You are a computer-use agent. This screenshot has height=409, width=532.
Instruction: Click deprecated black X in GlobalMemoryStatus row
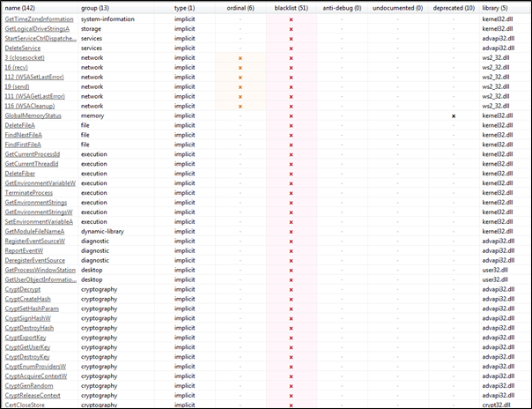(454, 116)
